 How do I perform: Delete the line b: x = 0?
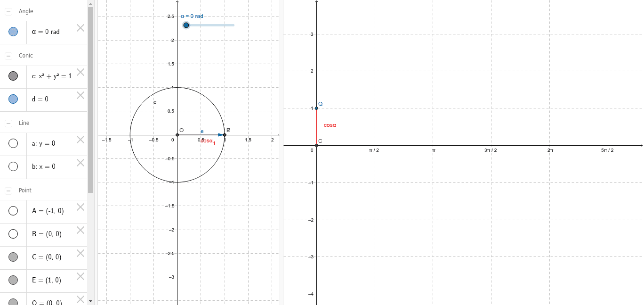pyautogui.click(x=80, y=163)
